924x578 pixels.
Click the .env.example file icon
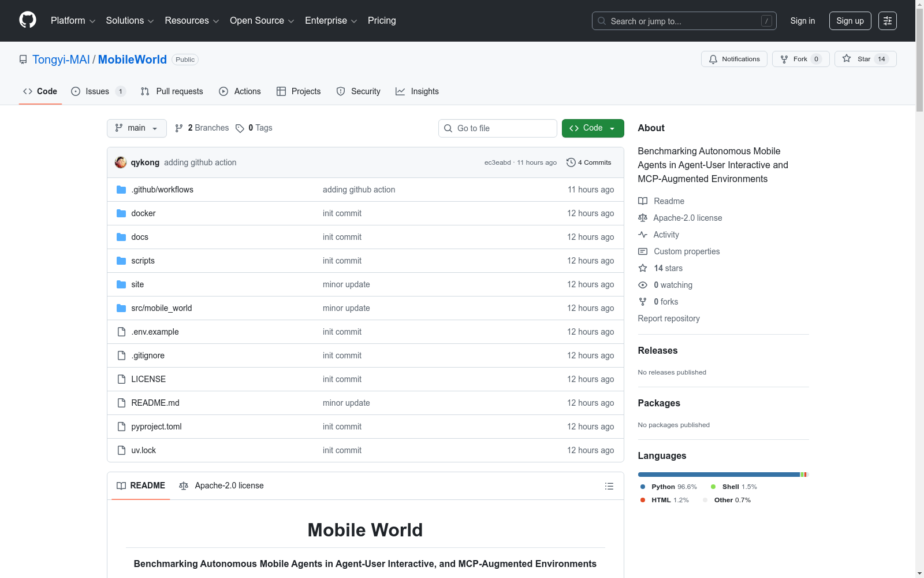pos(121,332)
